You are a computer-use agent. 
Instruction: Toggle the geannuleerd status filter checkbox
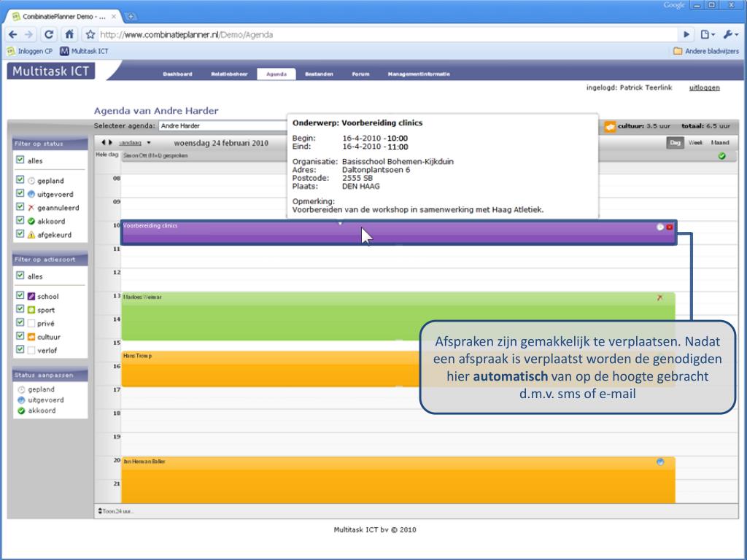coord(20,206)
